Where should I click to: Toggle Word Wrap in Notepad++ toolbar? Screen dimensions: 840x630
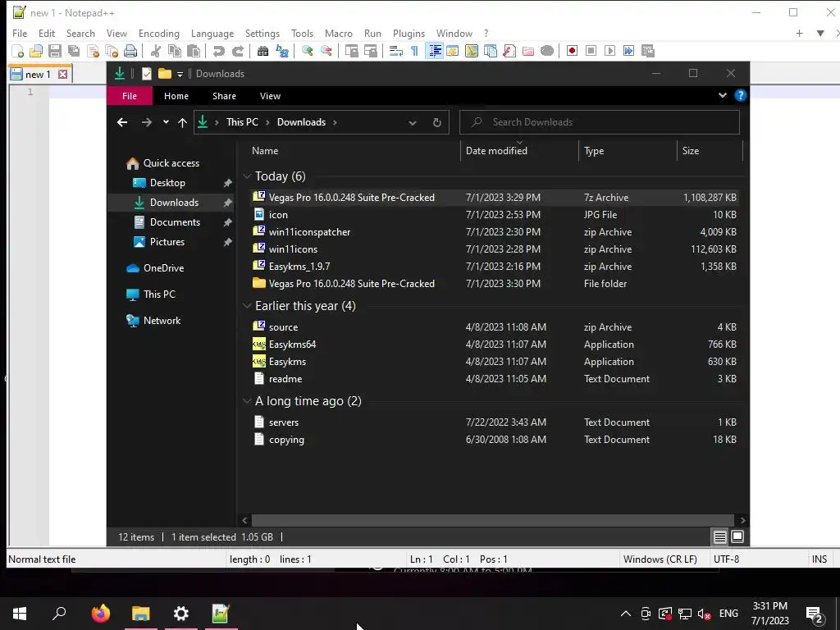tap(396, 51)
